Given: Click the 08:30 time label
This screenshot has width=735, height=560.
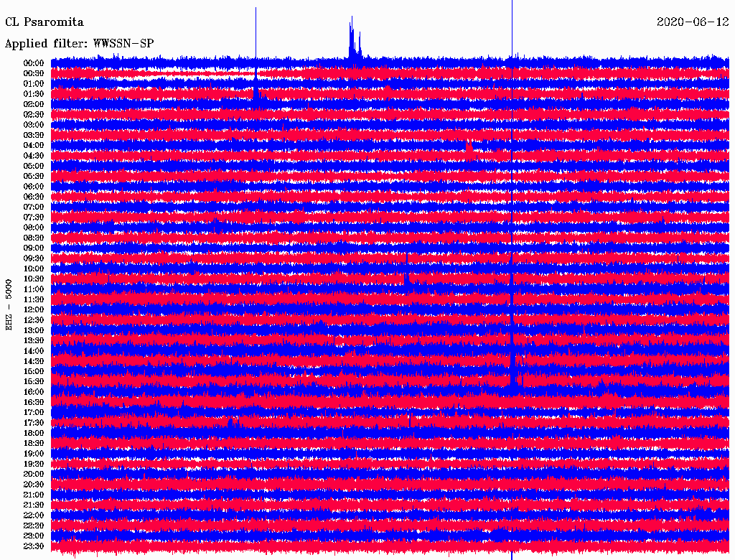Looking at the screenshot, I should (x=34, y=238).
